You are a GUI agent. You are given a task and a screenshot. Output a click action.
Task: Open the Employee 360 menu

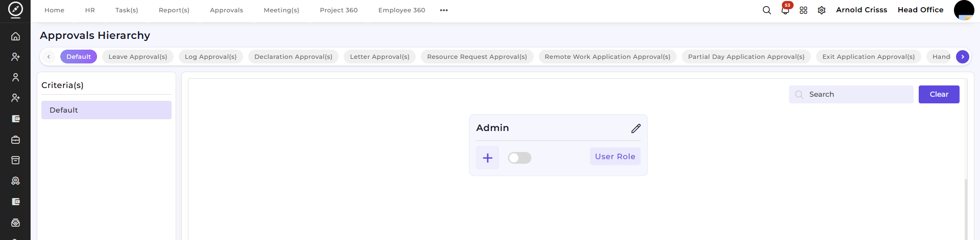point(401,10)
